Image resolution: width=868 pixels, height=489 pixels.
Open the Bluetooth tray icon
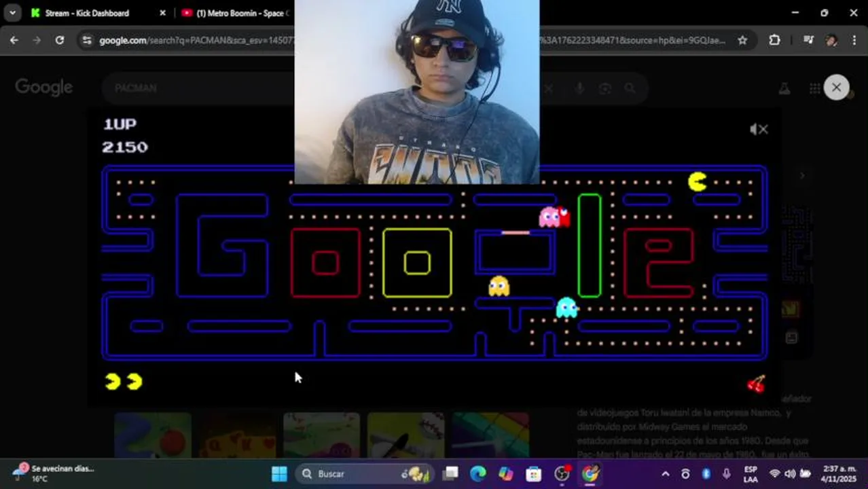point(706,473)
